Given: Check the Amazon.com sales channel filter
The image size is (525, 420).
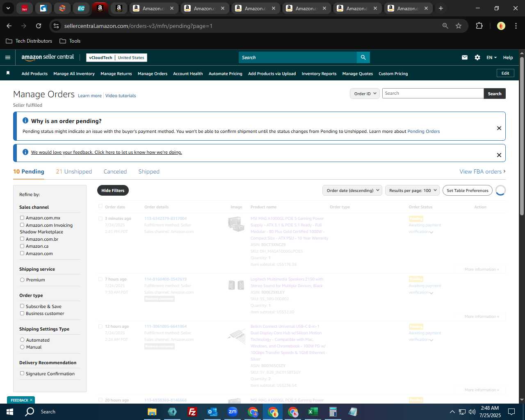Looking at the screenshot, I should tap(22, 253).
